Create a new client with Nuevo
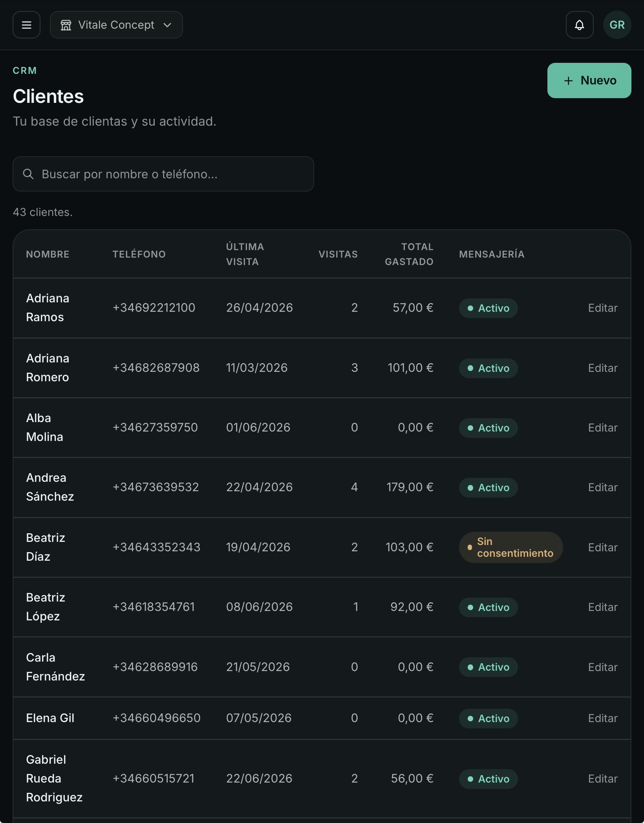 (589, 80)
